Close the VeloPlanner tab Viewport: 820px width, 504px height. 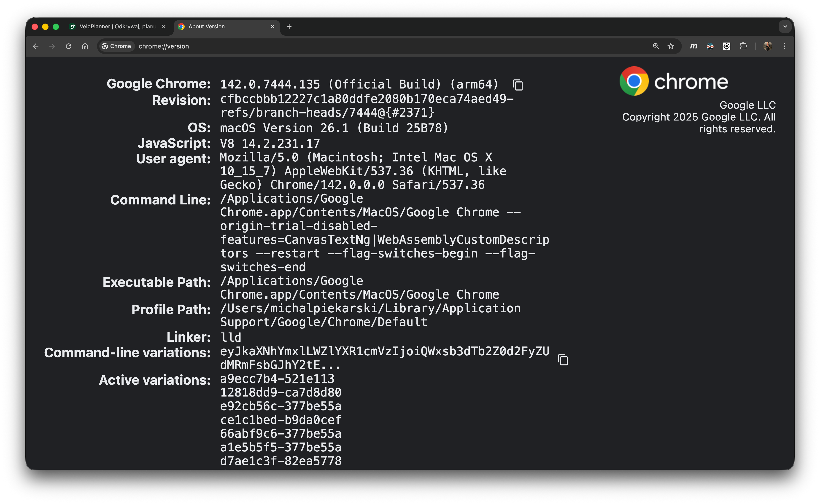tap(164, 26)
